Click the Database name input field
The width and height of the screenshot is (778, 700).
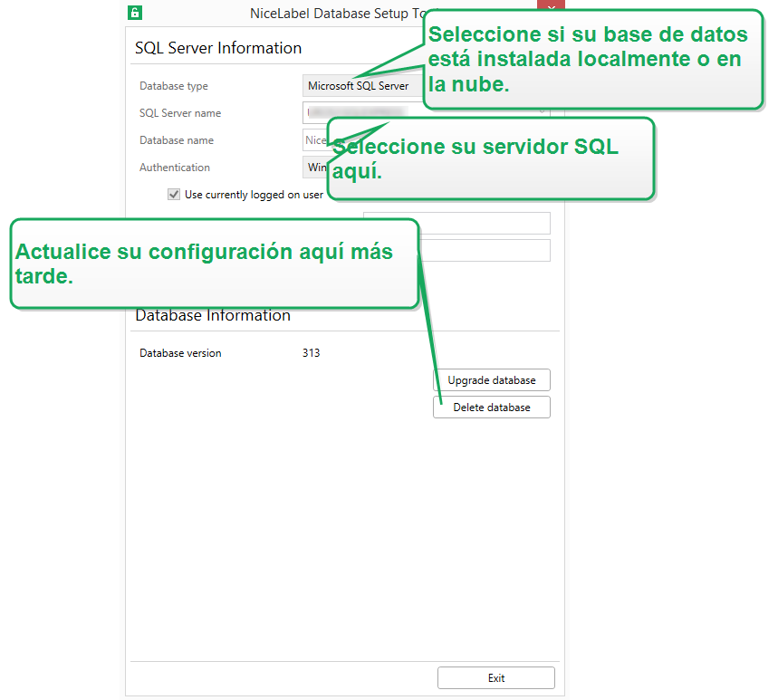pyautogui.click(x=314, y=140)
